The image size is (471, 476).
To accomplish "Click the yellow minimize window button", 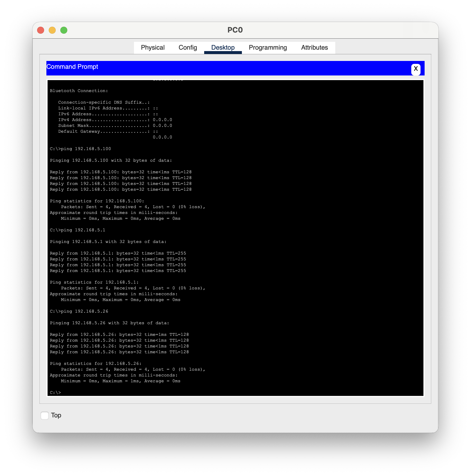I will click(x=52, y=30).
